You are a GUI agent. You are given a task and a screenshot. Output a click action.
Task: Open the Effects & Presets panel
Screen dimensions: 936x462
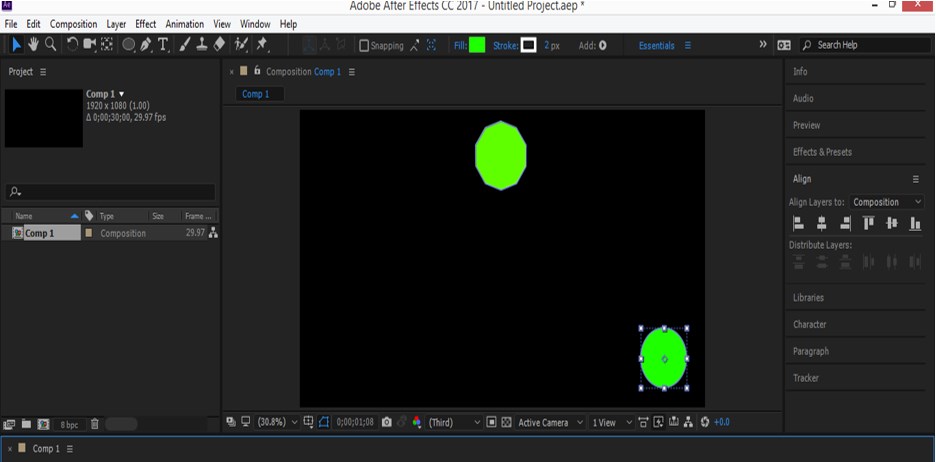[x=822, y=152]
